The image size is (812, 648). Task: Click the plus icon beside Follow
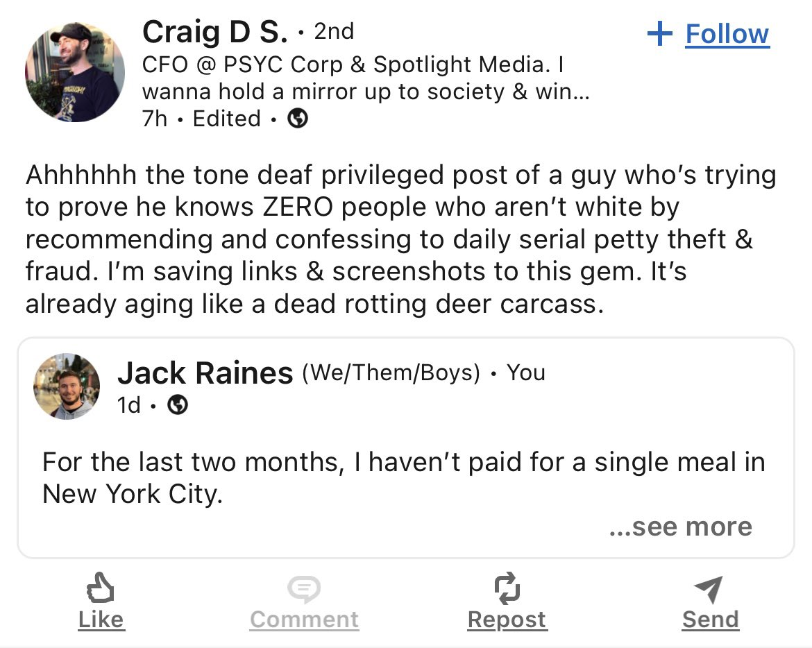point(660,33)
